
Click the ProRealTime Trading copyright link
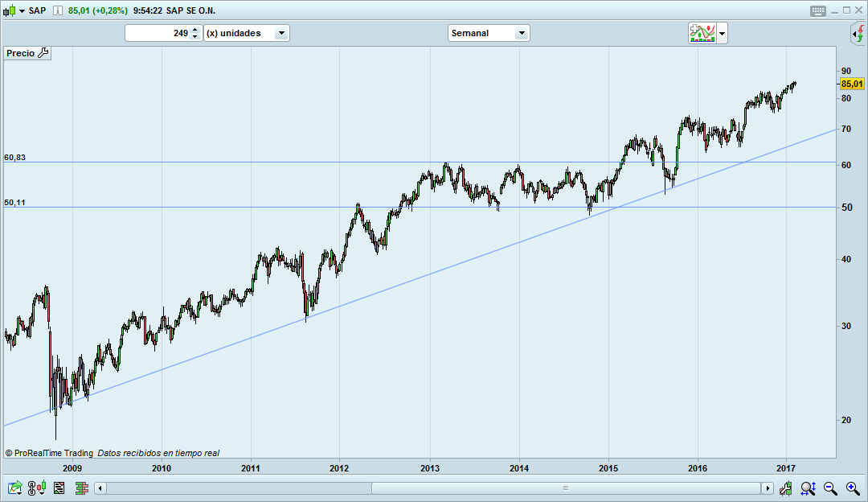(47, 453)
